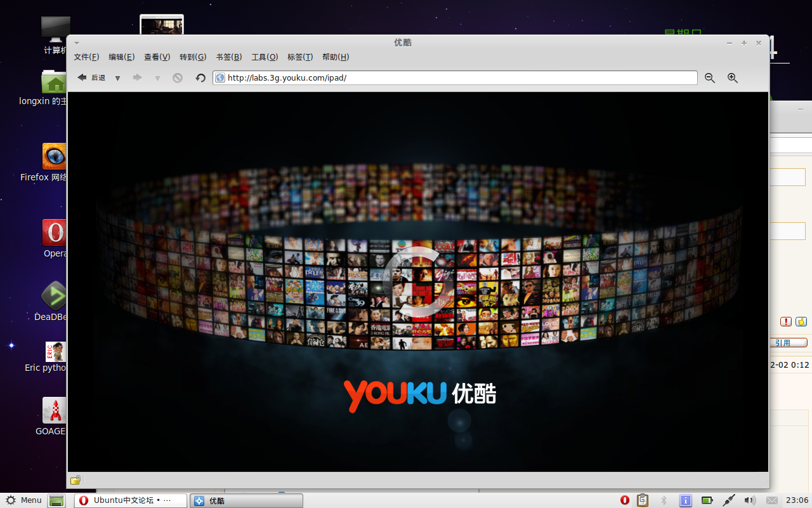Open the 帮助(H) menu
This screenshot has width=812, height=508.
click(336, 57)
